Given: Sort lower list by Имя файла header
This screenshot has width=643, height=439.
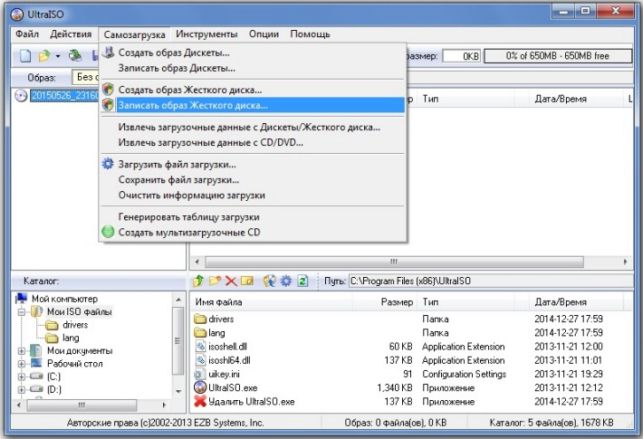Looking at the screenshot, I should pos(271,302).
